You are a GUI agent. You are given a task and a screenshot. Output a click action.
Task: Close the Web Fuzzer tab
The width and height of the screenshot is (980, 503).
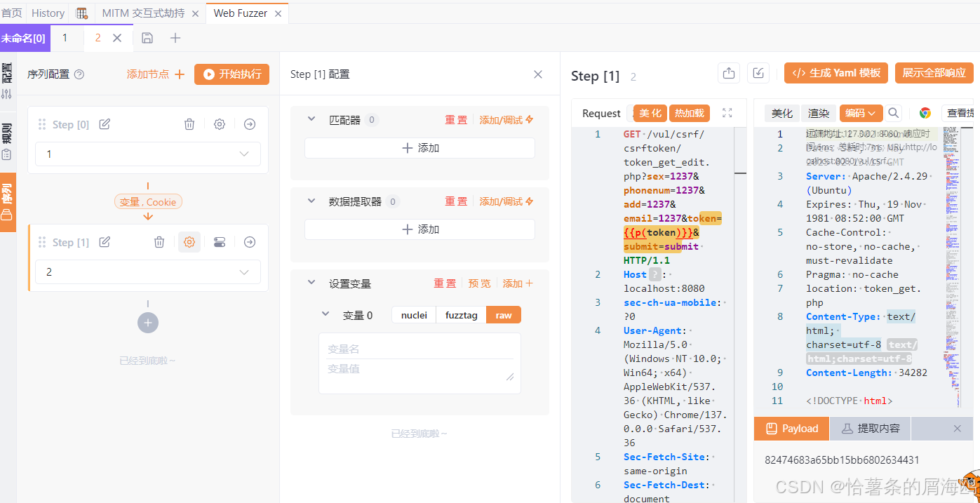coord(278,13)
